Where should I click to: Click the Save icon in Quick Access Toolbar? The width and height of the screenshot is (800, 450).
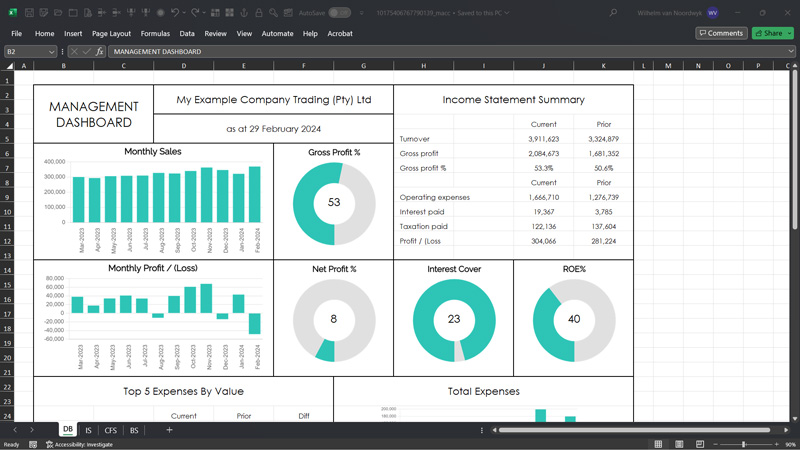[x=29, y=13]
